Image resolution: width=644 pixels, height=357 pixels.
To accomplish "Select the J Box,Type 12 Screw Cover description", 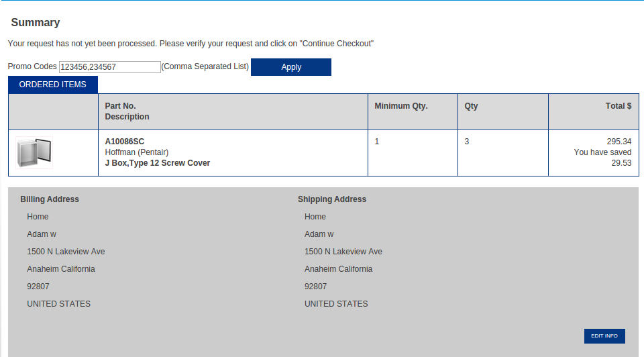I will (x=157, y=163).
